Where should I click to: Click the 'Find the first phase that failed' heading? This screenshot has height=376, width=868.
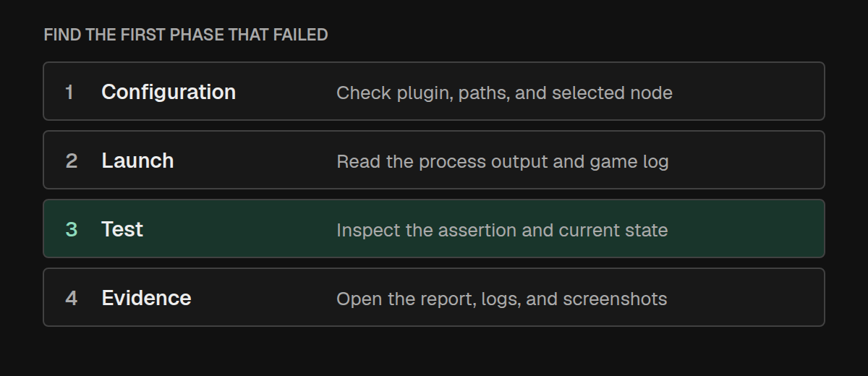click(x=186, y=35)
